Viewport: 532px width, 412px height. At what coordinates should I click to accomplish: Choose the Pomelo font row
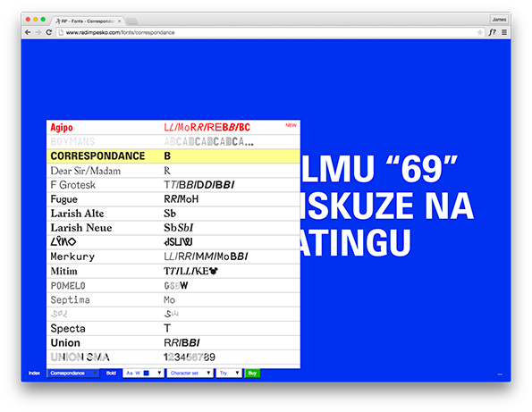click(173, 285)
